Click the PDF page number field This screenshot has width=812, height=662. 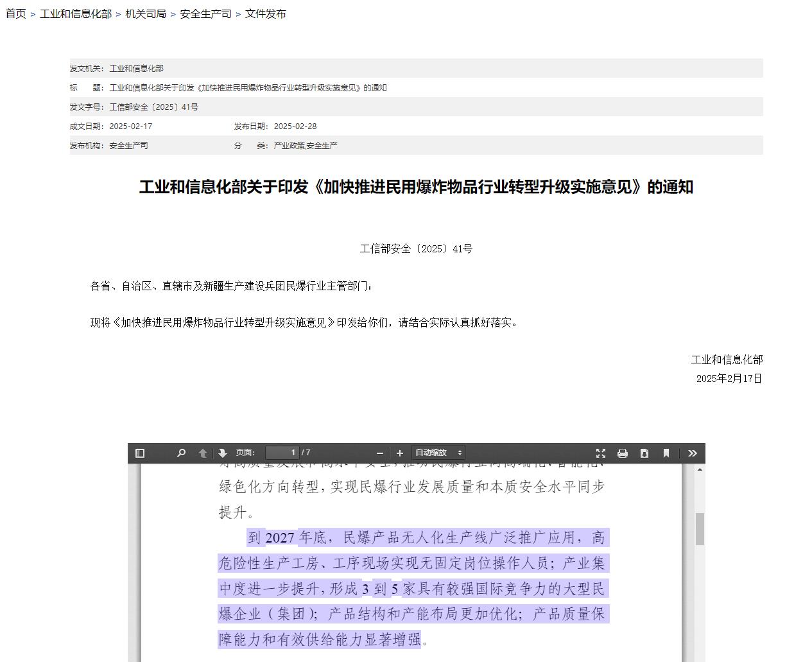[282, 453]
